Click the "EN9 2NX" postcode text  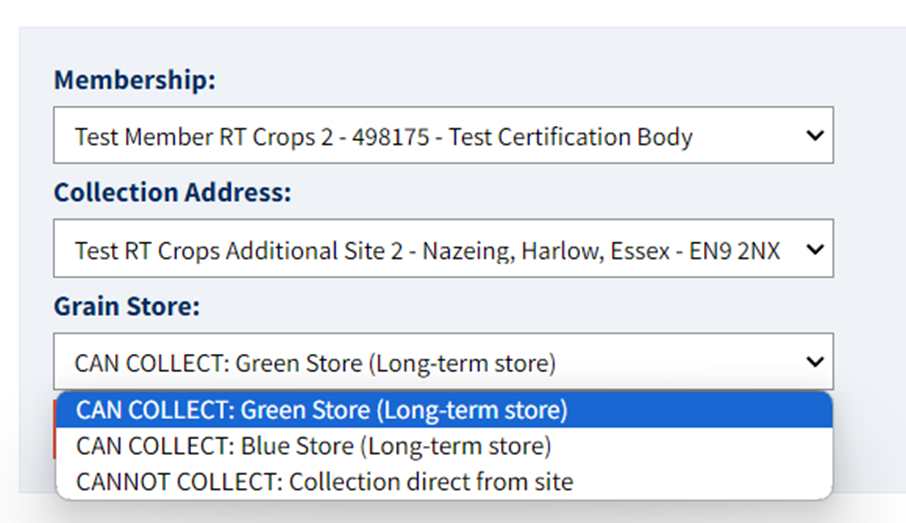coord(734,250)
